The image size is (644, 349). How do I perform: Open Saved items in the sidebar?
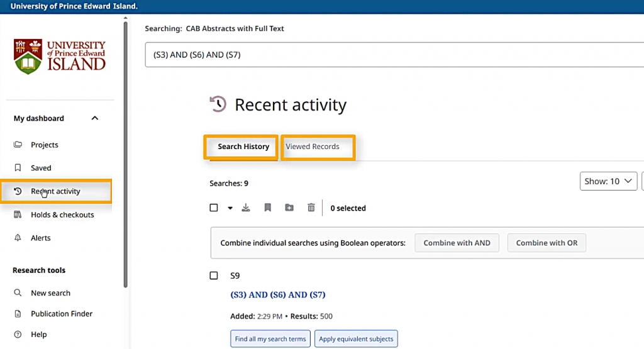click(x=41, y=168)
